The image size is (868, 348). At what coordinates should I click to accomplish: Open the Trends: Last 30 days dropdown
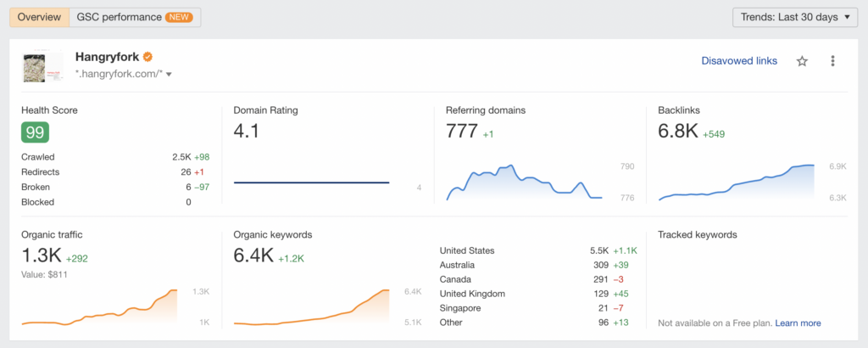point(794,17)
